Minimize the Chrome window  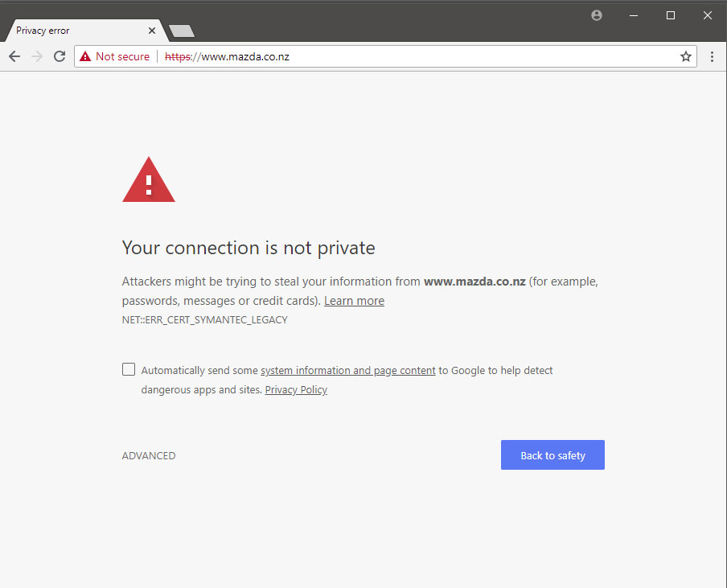click(634, 15)
